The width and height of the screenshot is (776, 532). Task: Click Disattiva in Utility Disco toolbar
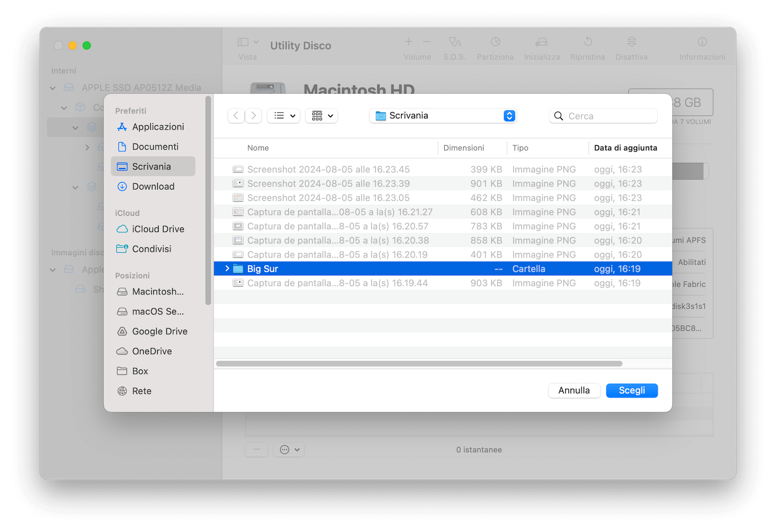click(631, 48)
